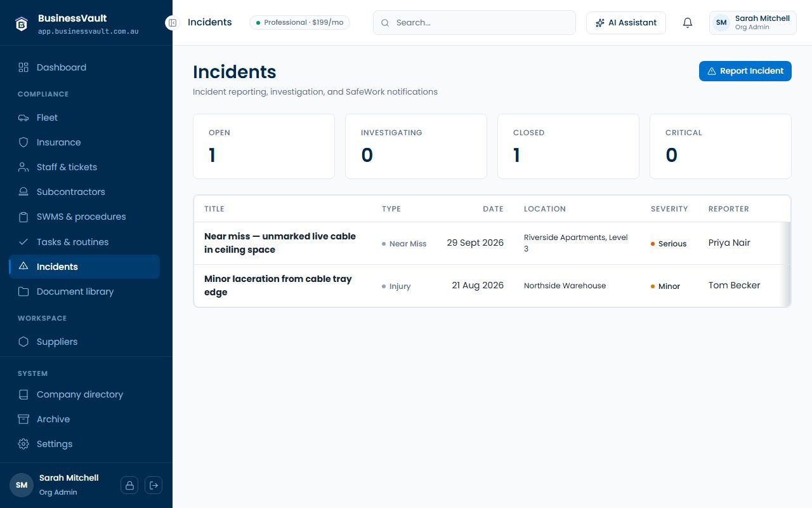Click the Severity column header

(669, 209)
